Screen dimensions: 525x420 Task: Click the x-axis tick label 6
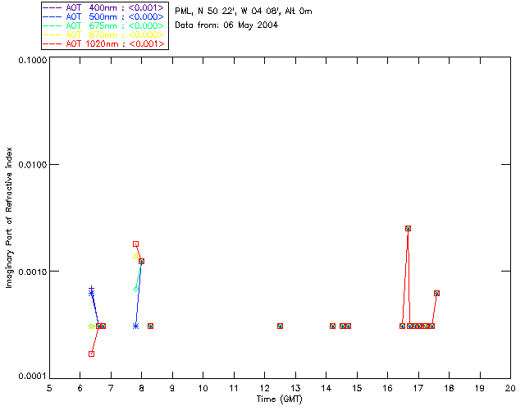click(80, 388)
